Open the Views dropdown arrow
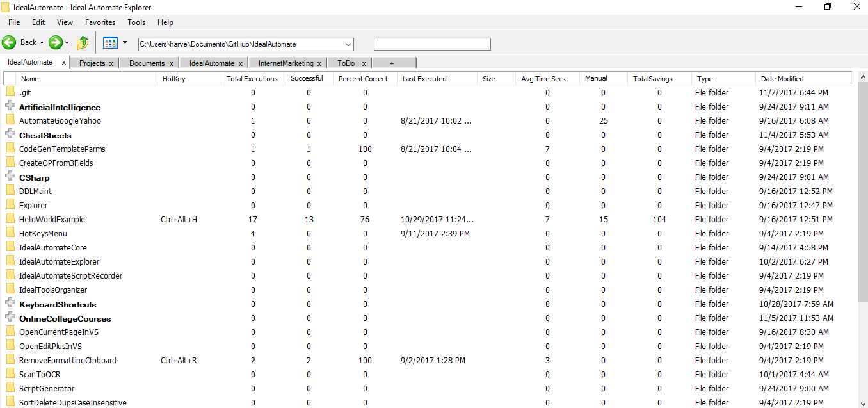Screen dimensions: 868x408 pyautogui.click(x=125, y=43)
